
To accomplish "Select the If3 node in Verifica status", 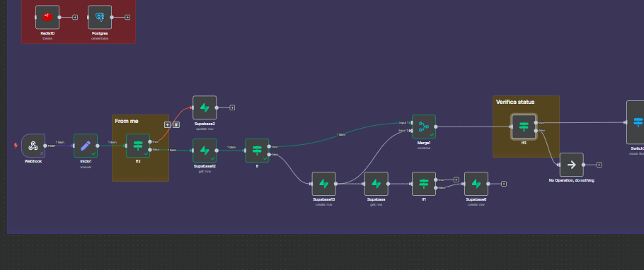I will (x=524, y=127).
